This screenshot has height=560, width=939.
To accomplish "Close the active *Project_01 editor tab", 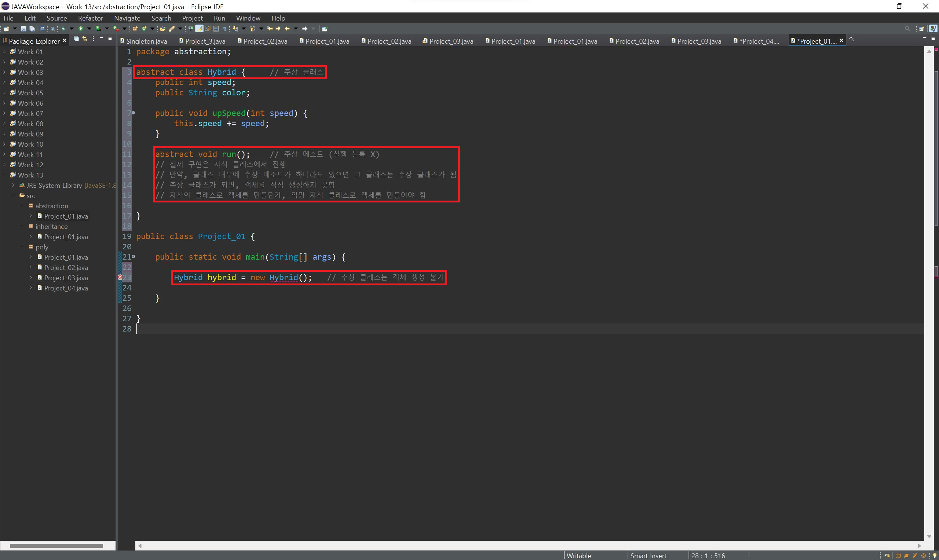I will 841,40.
